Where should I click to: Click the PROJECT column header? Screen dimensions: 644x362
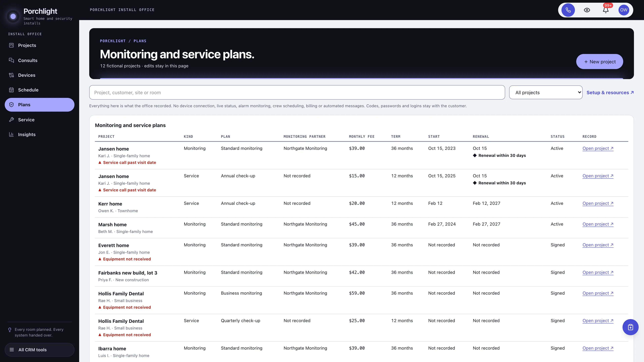tap(106, 136)
